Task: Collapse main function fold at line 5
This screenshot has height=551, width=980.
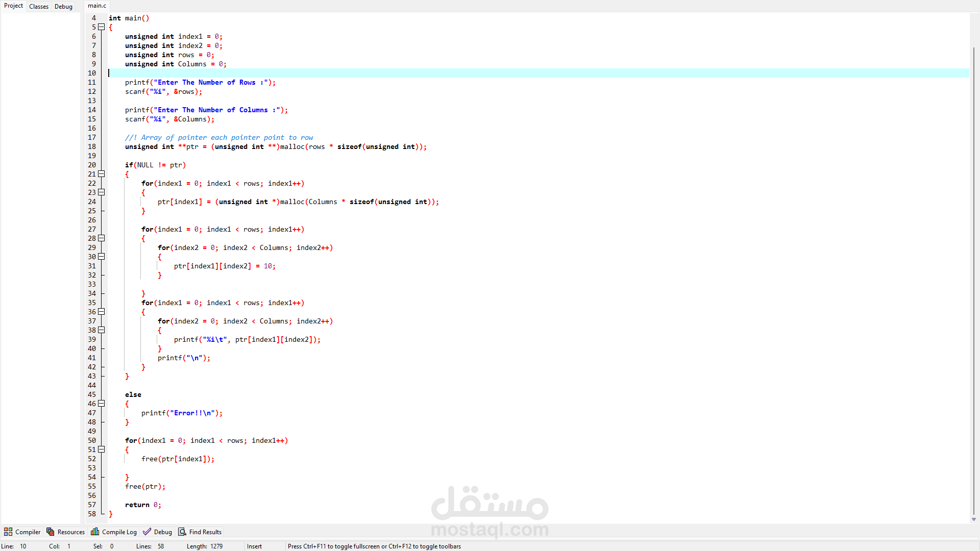Action: (x=102, y=27)
